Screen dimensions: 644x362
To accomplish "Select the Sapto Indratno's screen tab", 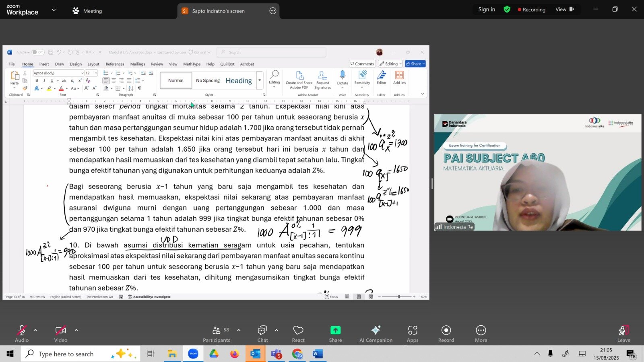I will pyautogui.click(x=218, y=11).
